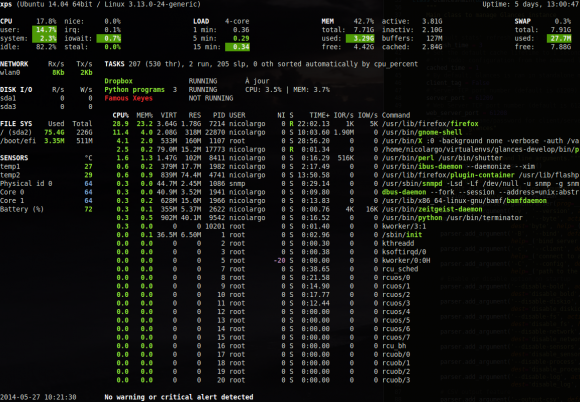580x402 pixels.
Task: Click the FILE SYS section heading
Action: 16,124
